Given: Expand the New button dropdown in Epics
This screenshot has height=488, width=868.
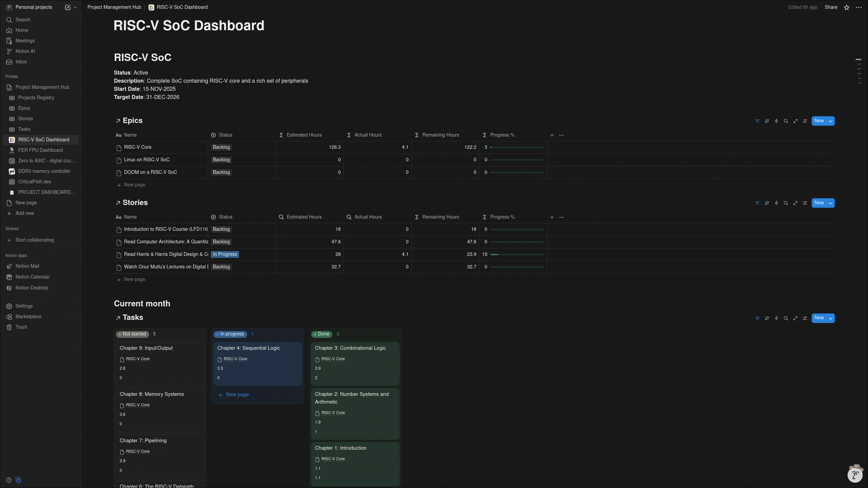Looking at the screenshot, I should 830,121.
